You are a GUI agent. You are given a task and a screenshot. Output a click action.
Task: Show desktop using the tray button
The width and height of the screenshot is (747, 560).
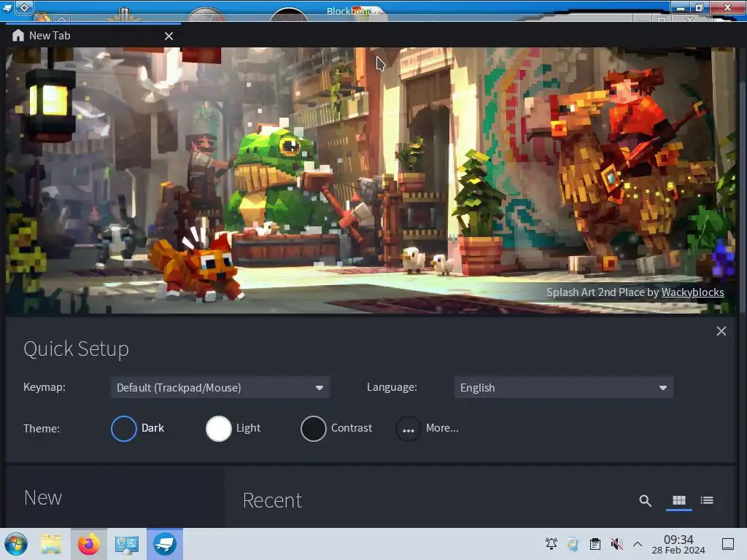coord(728,544)
